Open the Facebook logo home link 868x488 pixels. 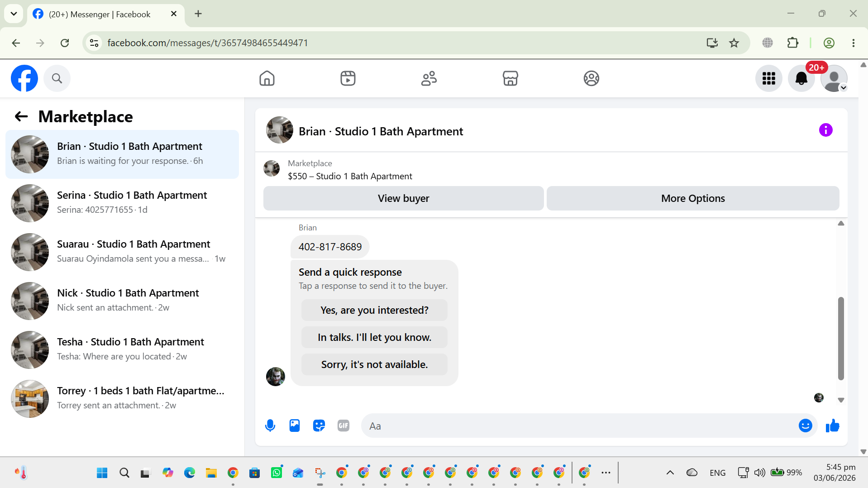coord(24,78)
